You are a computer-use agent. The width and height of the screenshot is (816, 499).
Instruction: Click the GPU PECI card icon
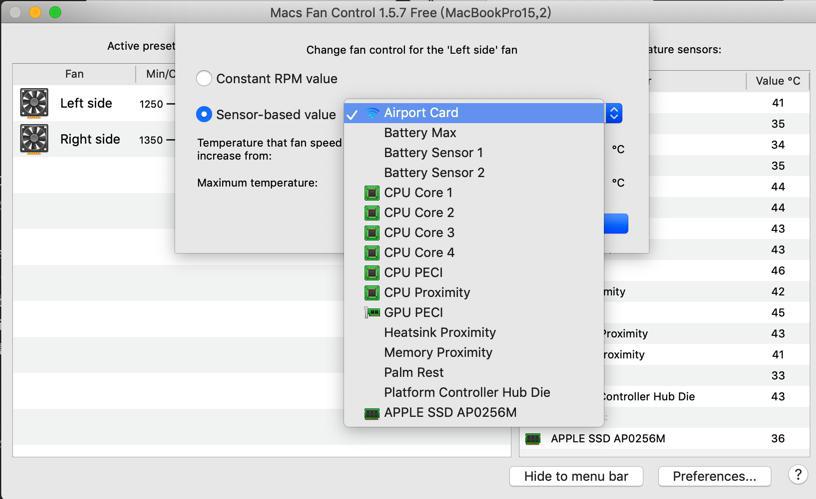[372, 313]
